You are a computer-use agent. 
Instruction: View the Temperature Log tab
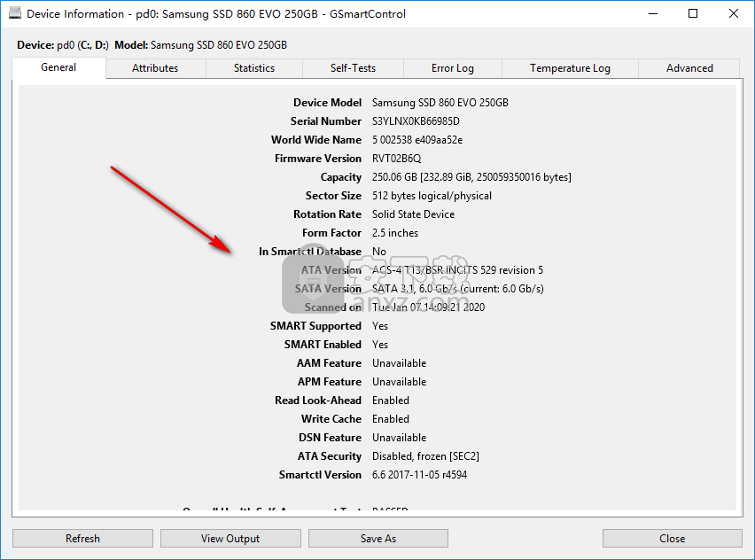[x=570, y=68]
